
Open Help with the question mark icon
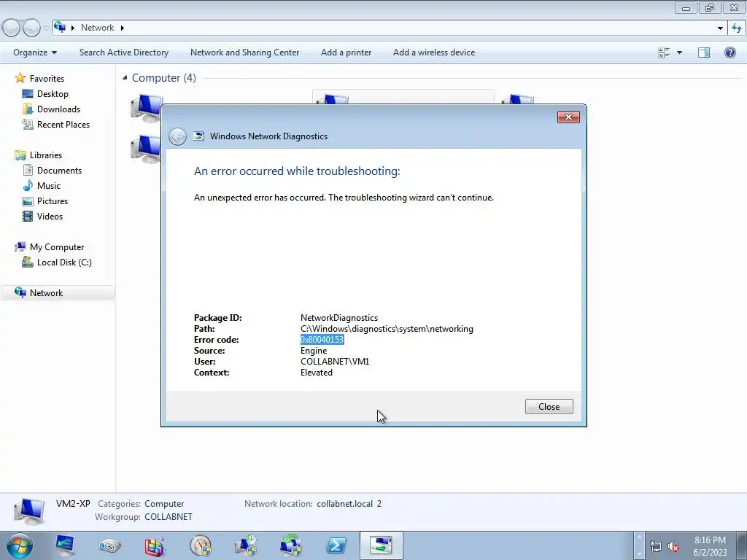pyautogui.click(x=729, y=52)
